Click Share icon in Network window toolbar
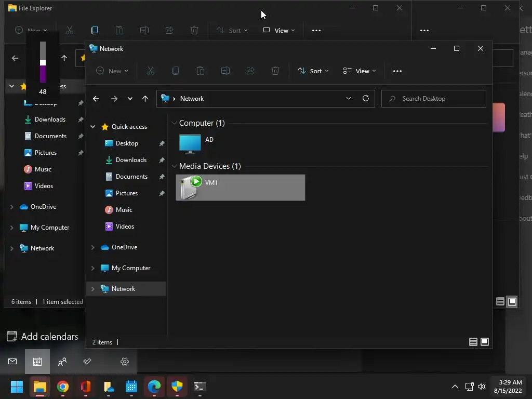The height and width of the screenshot is (399, 532). (x=250, y=71)
